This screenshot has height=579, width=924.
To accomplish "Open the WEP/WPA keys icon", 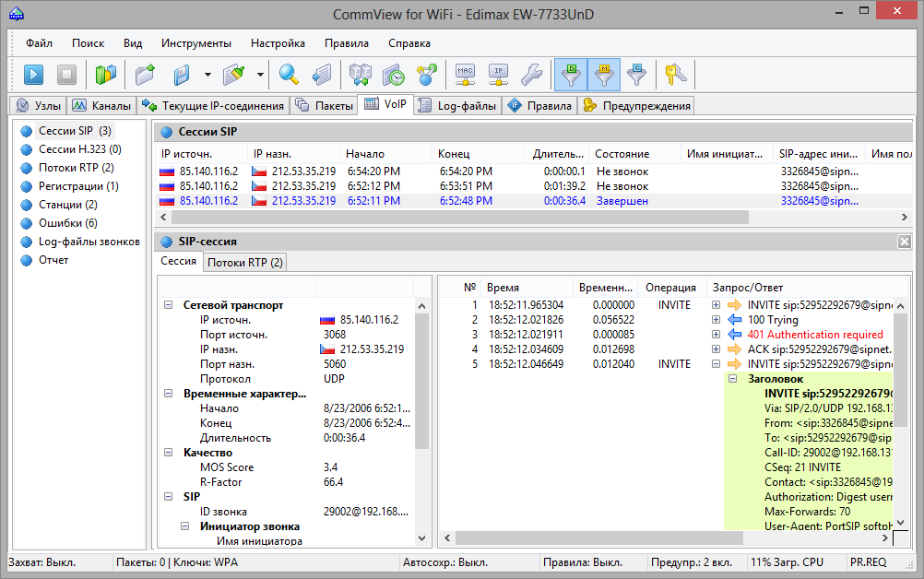I will [675, 75].
